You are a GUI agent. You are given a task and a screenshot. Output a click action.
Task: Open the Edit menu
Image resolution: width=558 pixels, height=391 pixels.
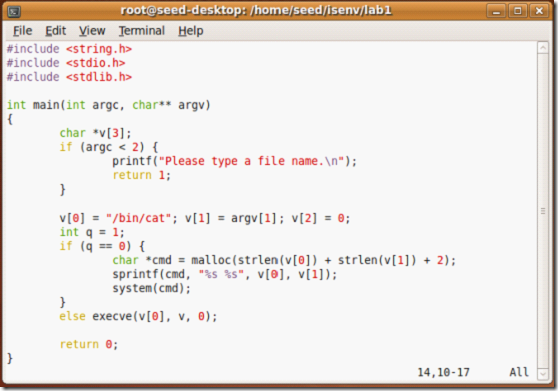[56, 31]
